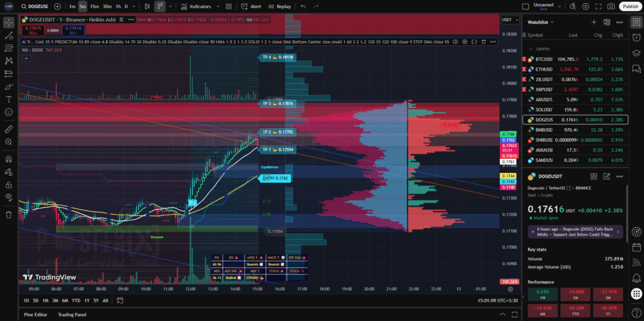Open the Watchlist name dropdown
644x321 pixels.
pyautogui.click(x=540, y=22)
